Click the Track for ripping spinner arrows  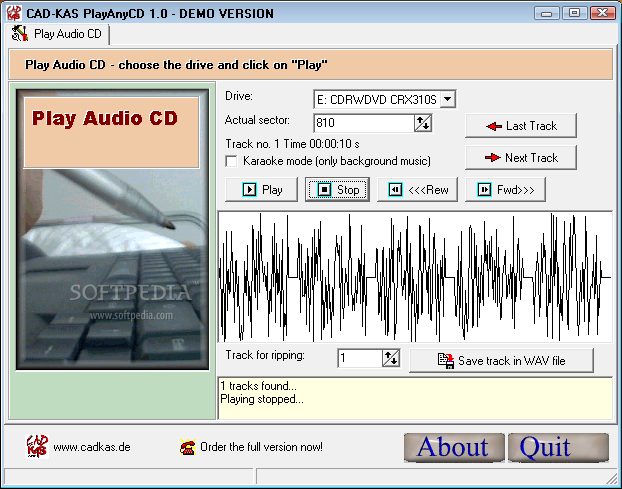[x=391, y=358]
